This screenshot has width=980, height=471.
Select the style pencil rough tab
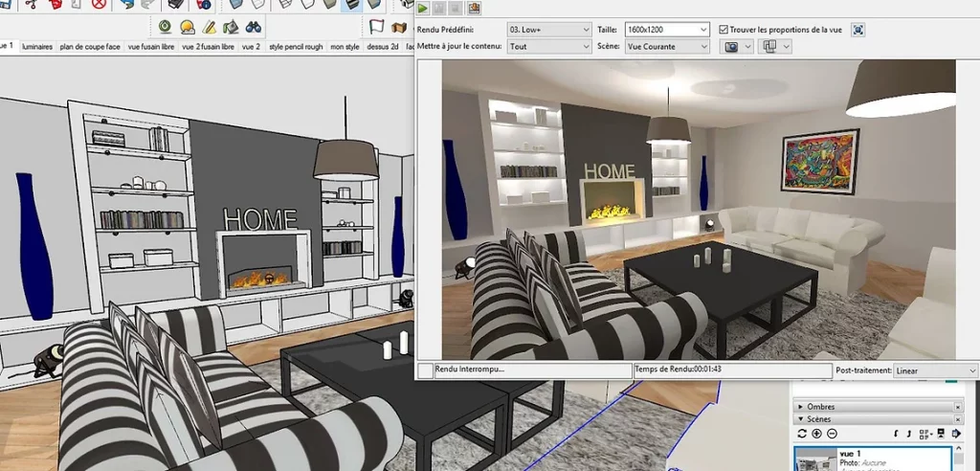(x=296, y=46)
